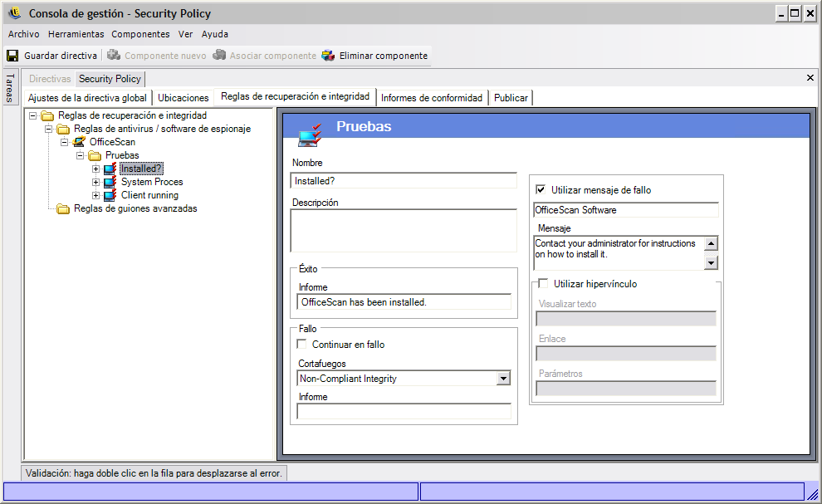The width and height of the screenshot is (822, 504).
Task: Switch to the Ubicaciones tab
Action: [x=183, y=98]
